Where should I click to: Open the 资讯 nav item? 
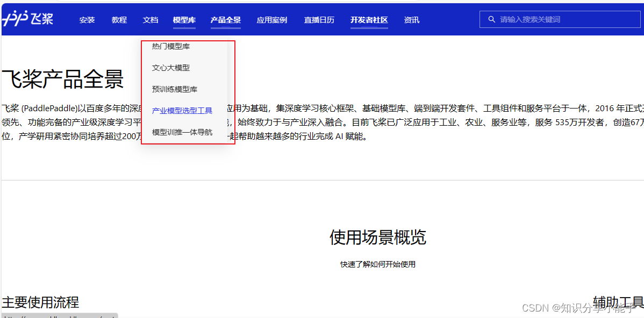412,20
